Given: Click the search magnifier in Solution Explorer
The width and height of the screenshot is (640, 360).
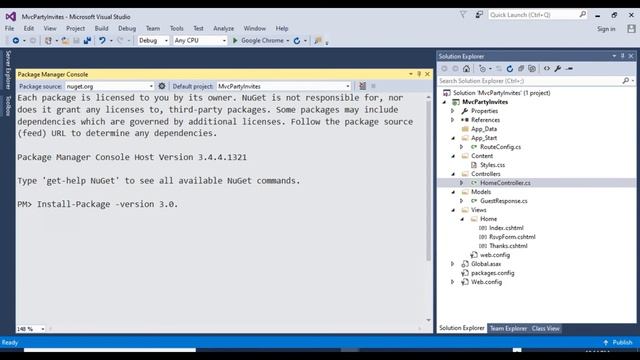Looking at the screenshot, I should coord(625,81).
